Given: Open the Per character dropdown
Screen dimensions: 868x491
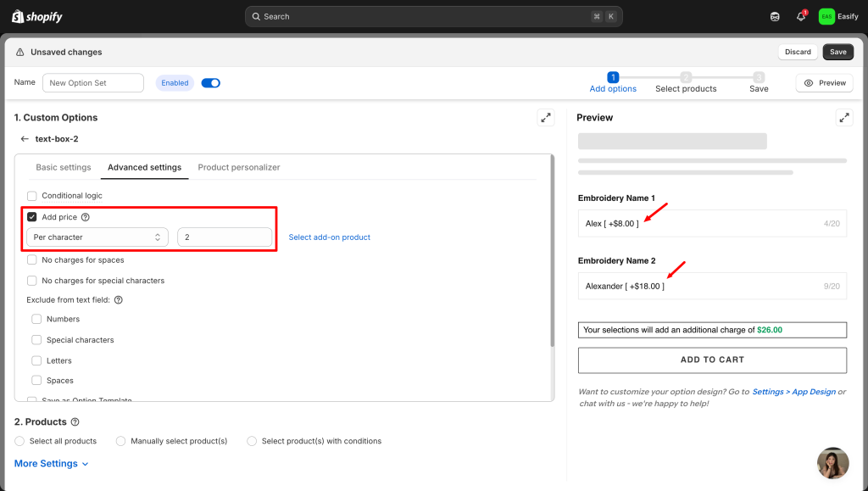Looking at the screenshot, I should point(97,237).
